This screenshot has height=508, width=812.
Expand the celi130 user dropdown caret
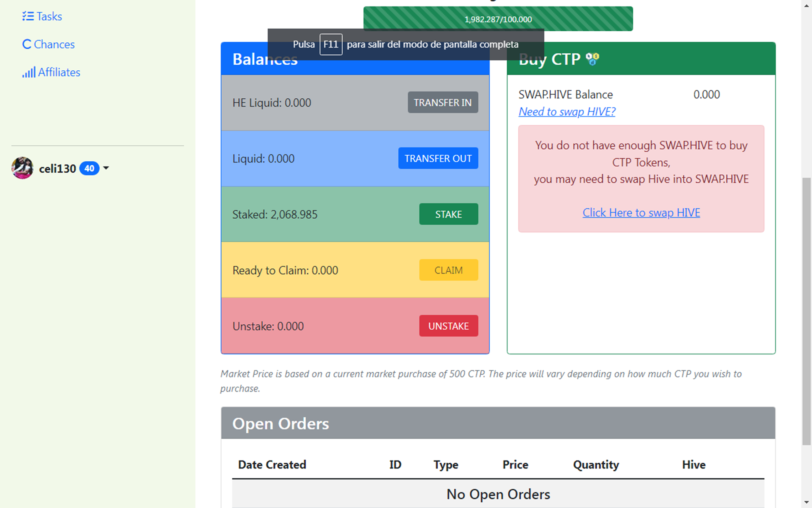[106, 168]
